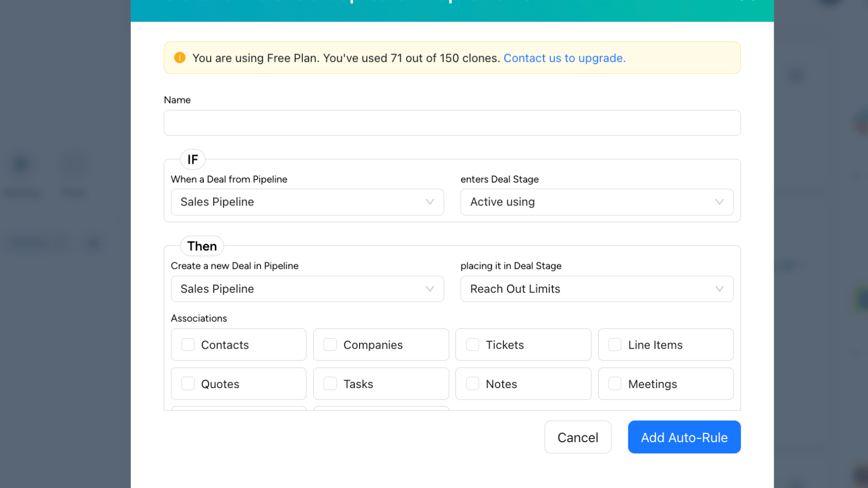
Task: Click the chevron on the Reach Out Limits selector
Action: tap(719, 289)
